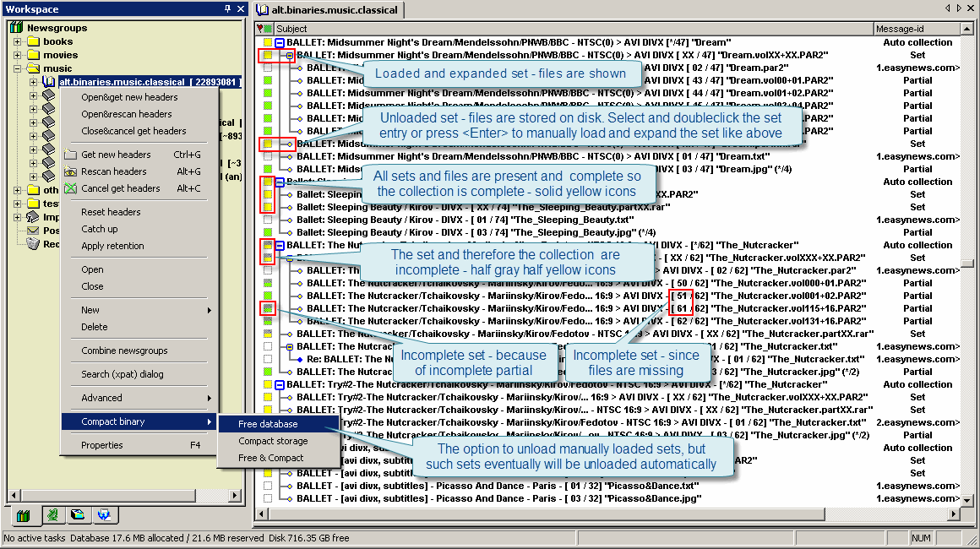Open the fourth workspace tab globe icon
Screen dimensions: 980x549
(x=103, y=514)
